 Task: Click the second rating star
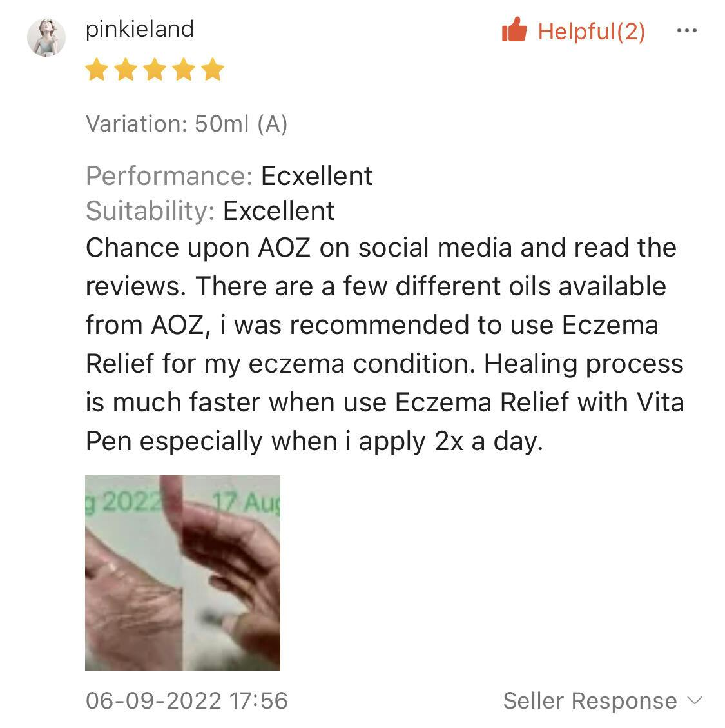pos(126,69)
